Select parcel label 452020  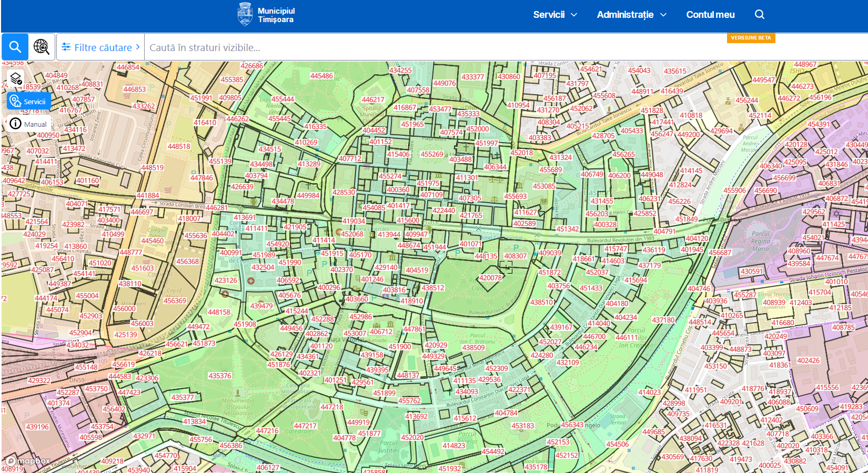(412, 437)
